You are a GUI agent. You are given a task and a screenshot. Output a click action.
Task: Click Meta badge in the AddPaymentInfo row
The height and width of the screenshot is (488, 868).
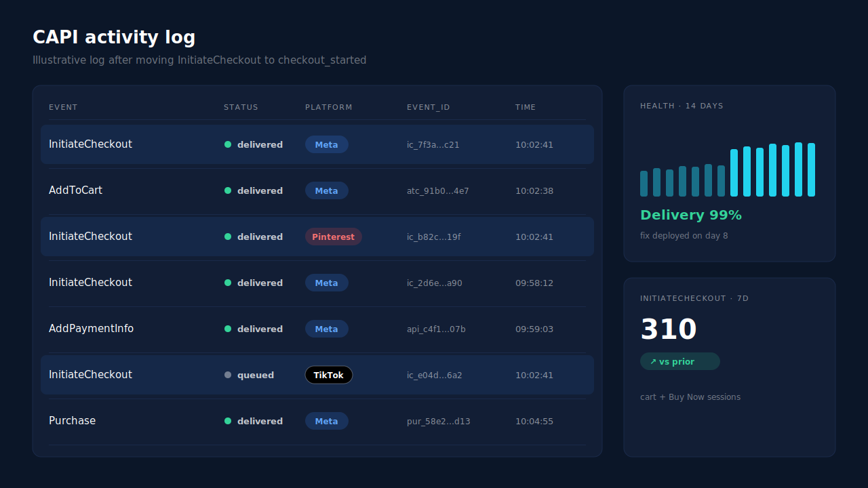click(327, 329)
